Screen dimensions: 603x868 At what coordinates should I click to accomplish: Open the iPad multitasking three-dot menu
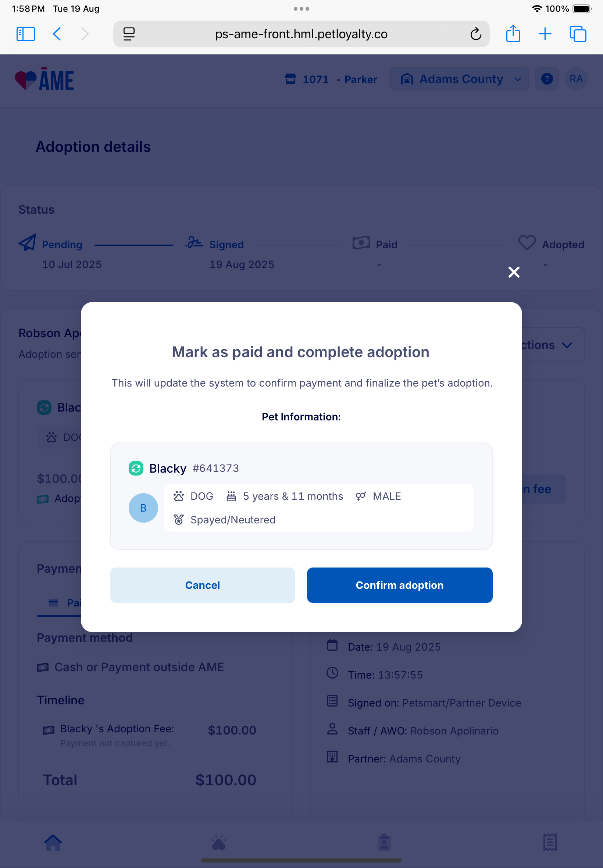coord(301,8)
